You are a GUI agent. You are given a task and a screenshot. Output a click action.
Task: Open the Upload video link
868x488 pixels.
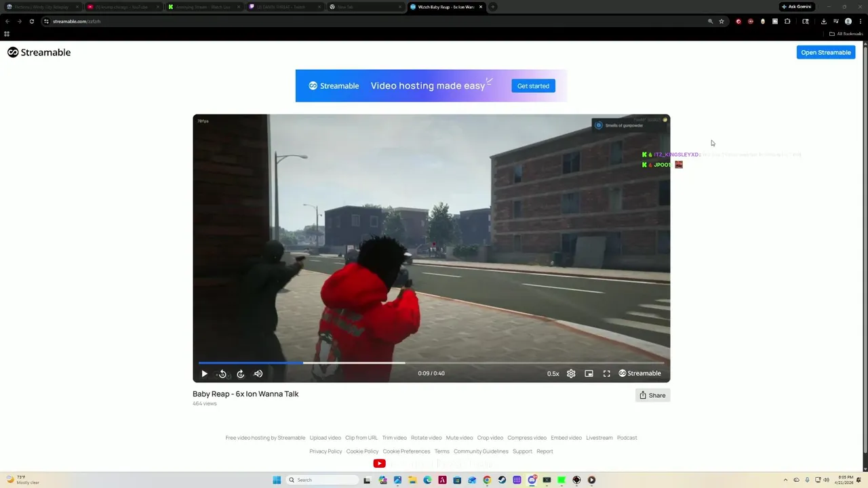pos(325,438)
